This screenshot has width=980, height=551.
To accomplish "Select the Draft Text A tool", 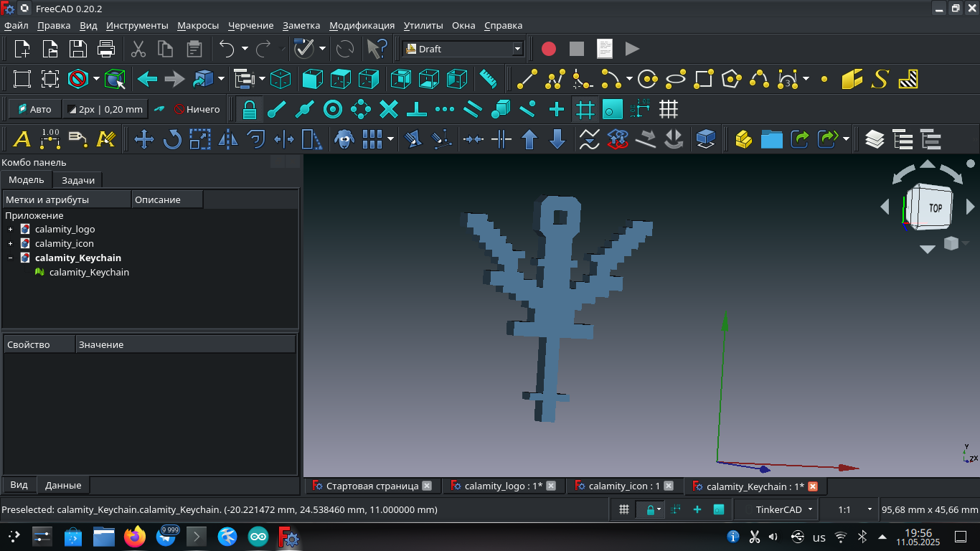I will click(x=22, y=139).
